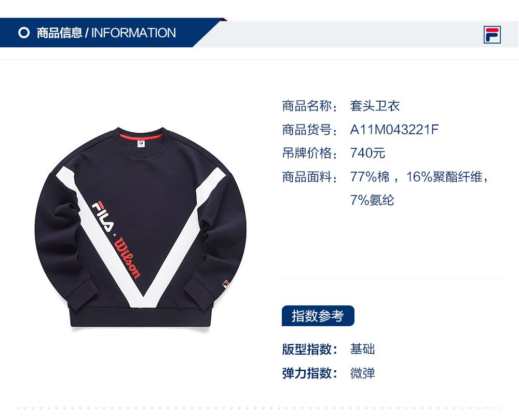Image resolution: width=519 pixels, height=420 pixels.
Task: Click the 7%氨纶 fabric line
Action: (372, 200)
